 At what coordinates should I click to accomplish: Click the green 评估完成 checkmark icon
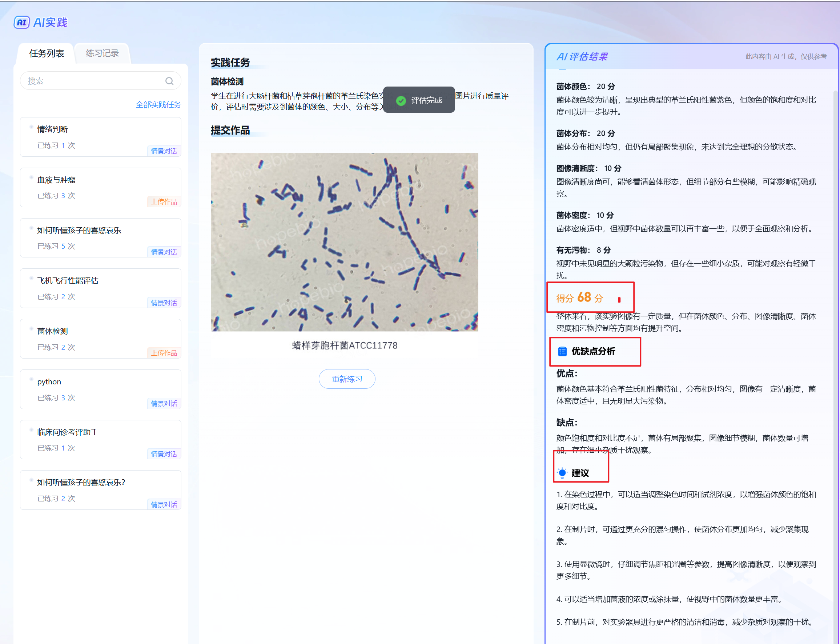click(401, 100)
